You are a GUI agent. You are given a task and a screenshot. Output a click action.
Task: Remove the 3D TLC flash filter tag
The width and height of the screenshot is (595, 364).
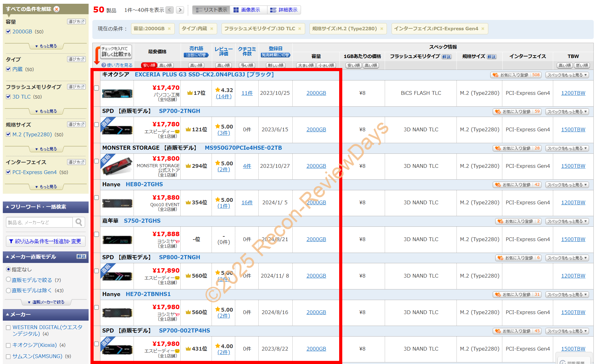300,29
